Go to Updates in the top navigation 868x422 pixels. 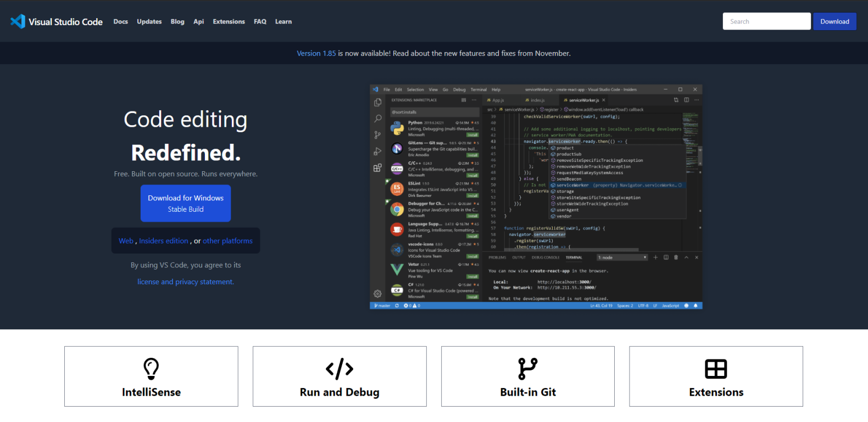(x=149, y=22)
